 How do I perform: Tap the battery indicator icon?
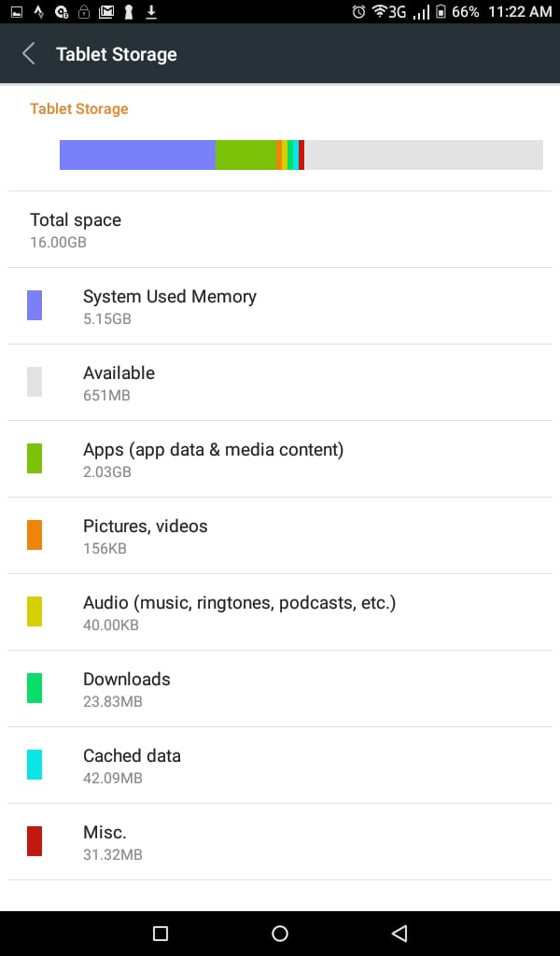[x=441, y=11]
